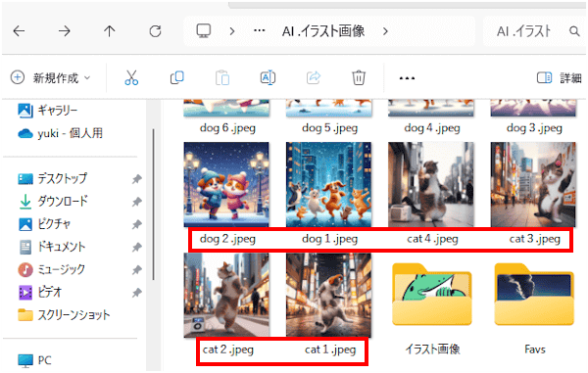Refresh the current folder view
588x373 pixels.
coord(155,31)
